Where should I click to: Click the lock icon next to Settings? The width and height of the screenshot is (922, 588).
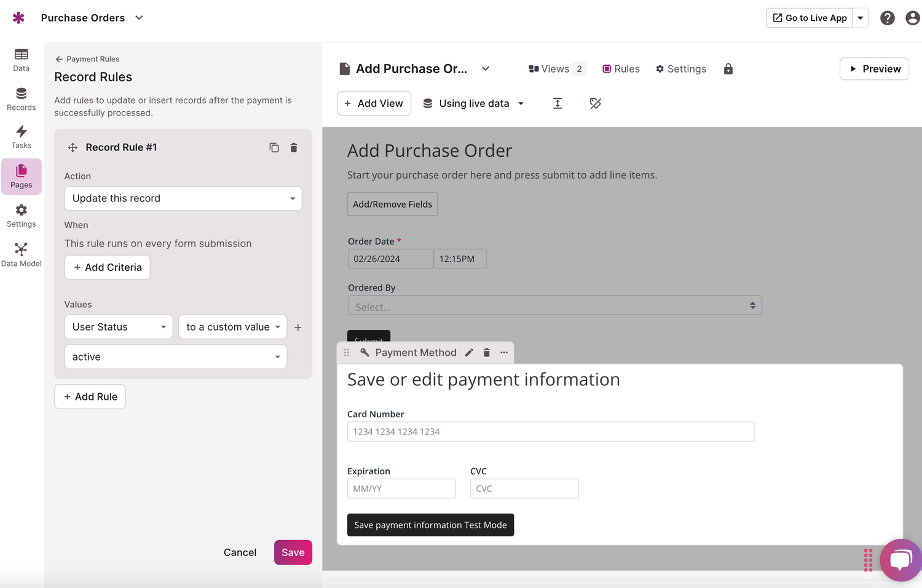coord(728,69)
